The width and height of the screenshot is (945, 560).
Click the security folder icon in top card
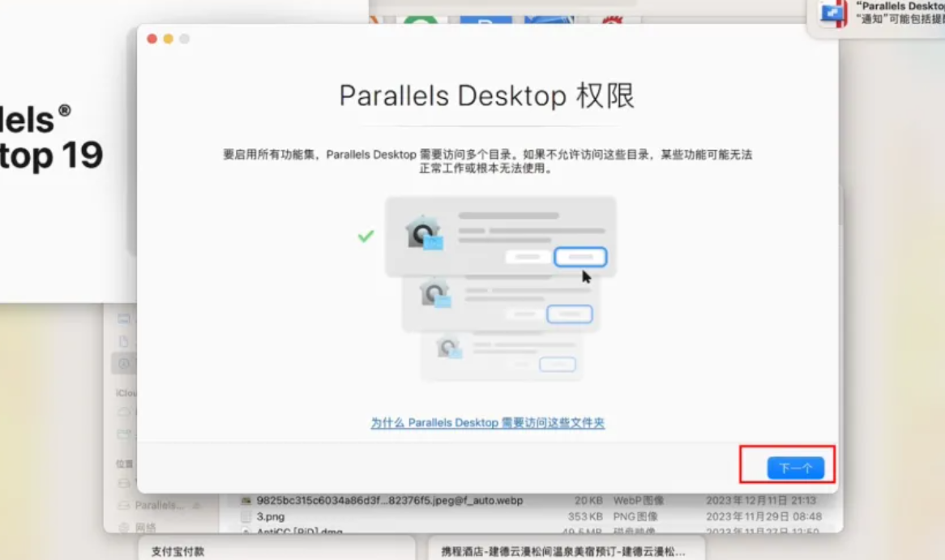pyautogui.click(x=424, y=233)
